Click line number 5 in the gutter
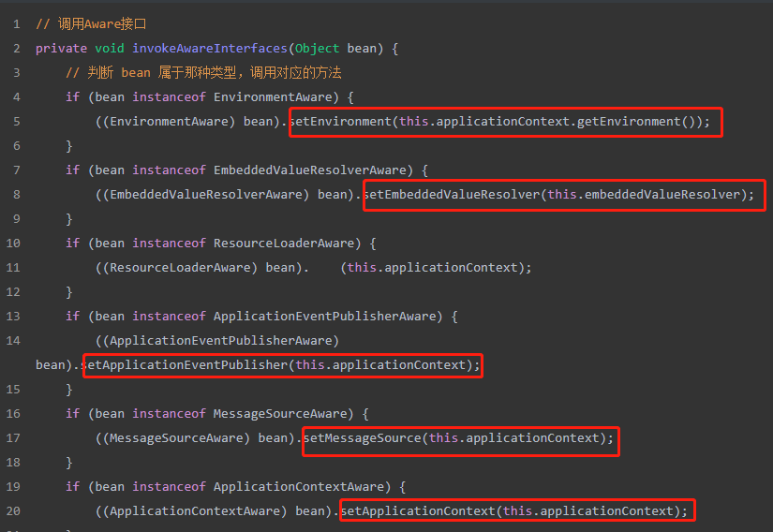Image resolution: width=773 pixels, height=532 pixels. (x=16, y=122)
